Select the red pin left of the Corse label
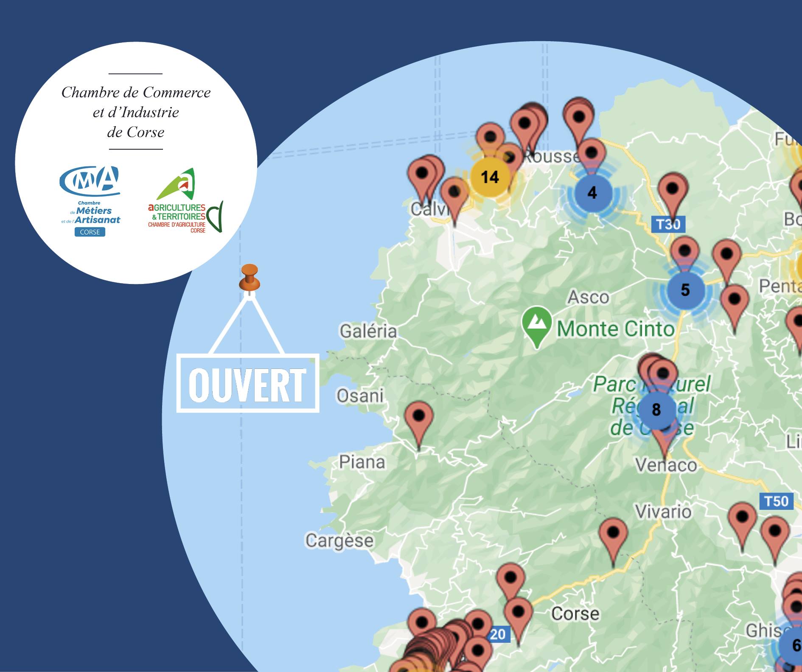802x672 pixels. pos(518,622)
